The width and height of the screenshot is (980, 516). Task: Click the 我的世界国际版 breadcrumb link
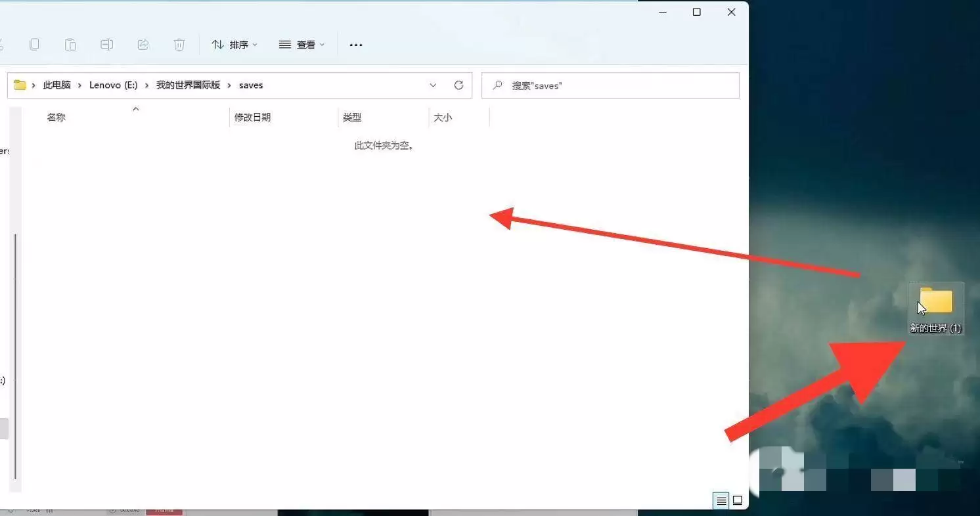(x=189, y=85)
